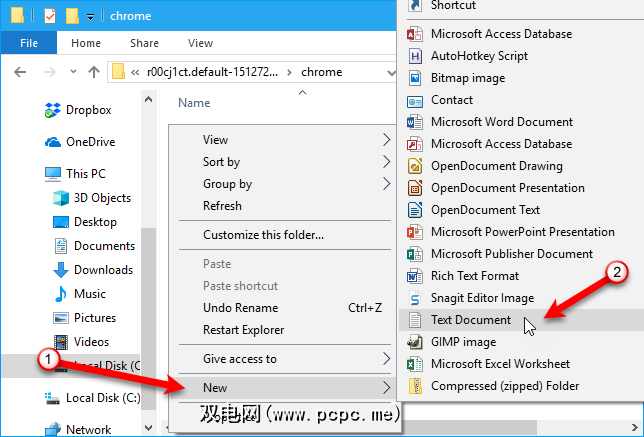The width and height of the screenshot is (644, 437).
Task: Click the OneDrive cloud icon
Action: pyautogui.click(x=53, y=142)
